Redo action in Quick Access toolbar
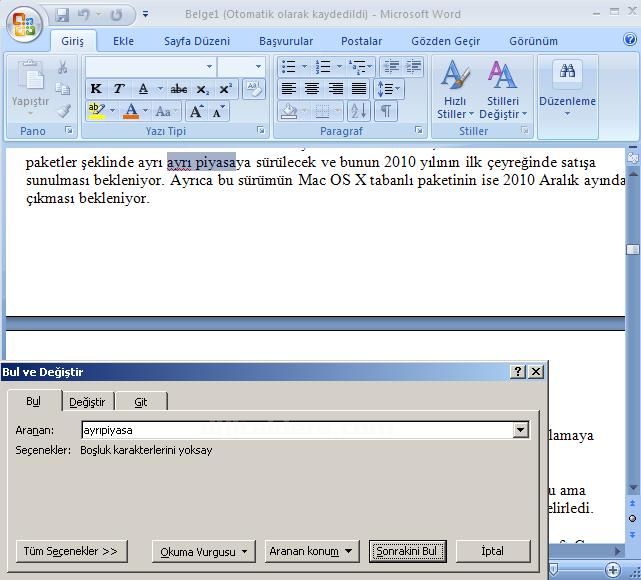The image size is (641, 580). (x=117, y=16)
